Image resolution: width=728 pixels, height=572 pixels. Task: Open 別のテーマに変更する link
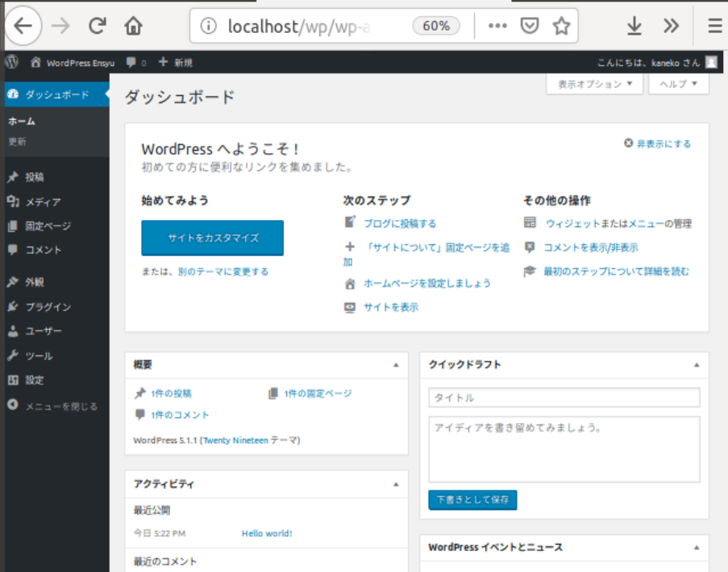(223, 271)
